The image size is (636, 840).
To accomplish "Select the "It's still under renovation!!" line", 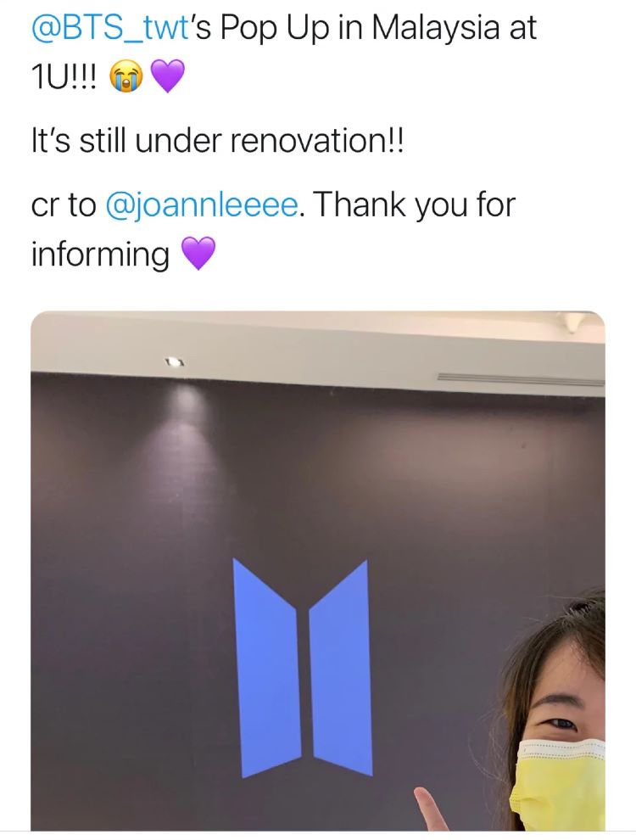I will point(217,141).
